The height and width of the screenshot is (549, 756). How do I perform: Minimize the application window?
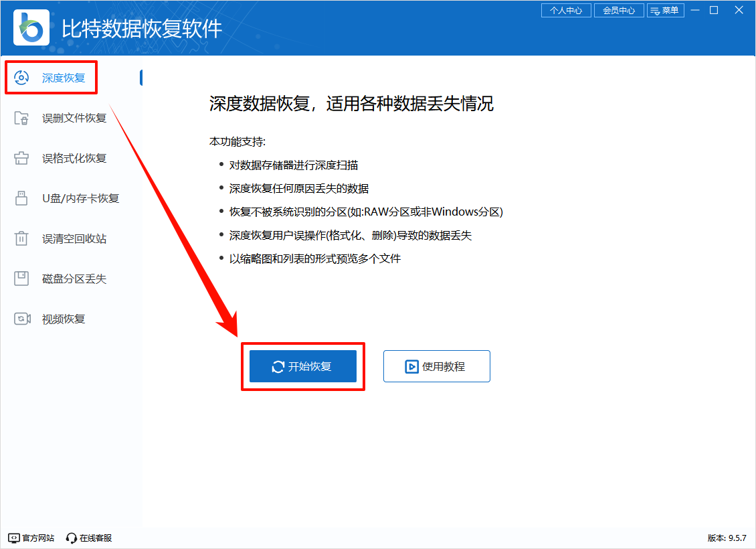pyautogui.click(x=696, y=10)
